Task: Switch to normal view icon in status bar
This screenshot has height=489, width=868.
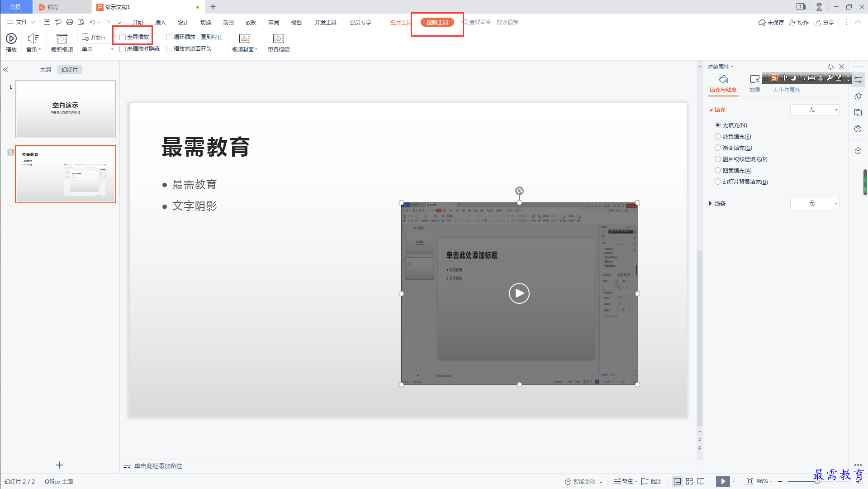Action: point(677,481)
